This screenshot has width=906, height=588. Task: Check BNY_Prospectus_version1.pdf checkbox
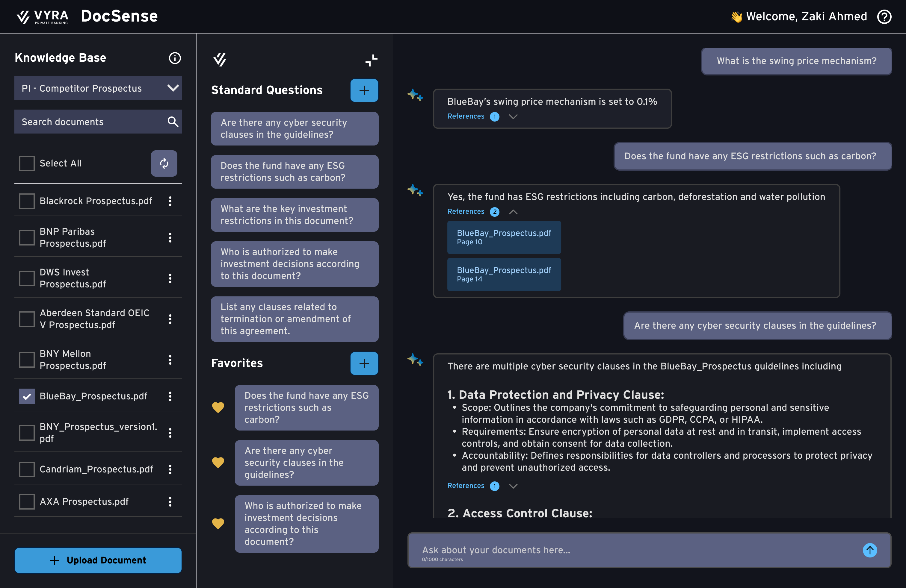point(27,433)
